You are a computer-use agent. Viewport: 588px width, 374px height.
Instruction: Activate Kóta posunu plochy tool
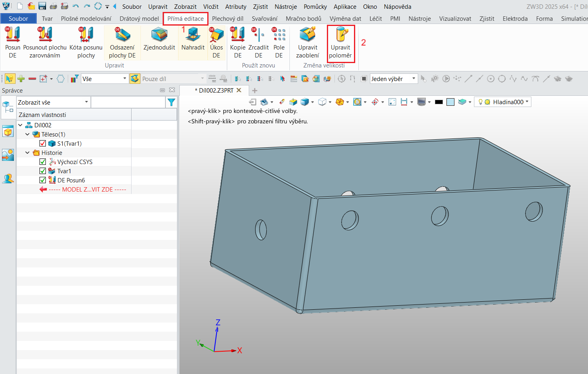(86, 43)
